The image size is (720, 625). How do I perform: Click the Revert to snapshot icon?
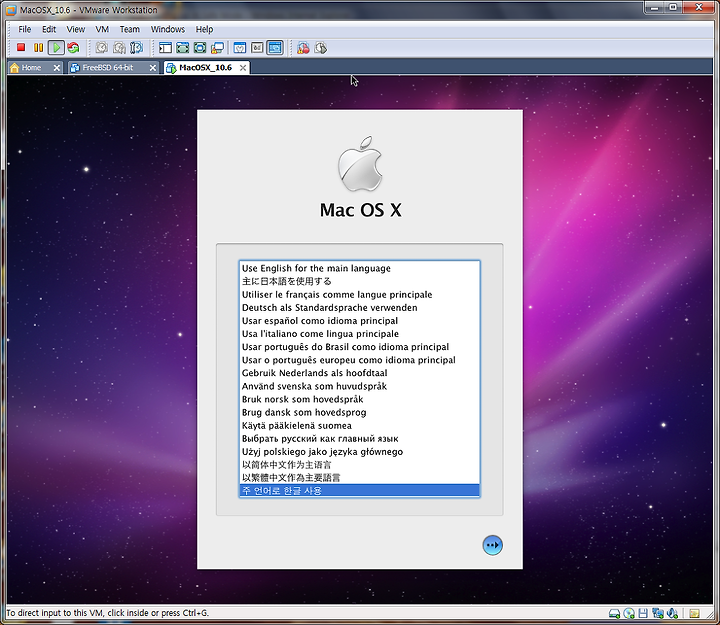(119, 47)
